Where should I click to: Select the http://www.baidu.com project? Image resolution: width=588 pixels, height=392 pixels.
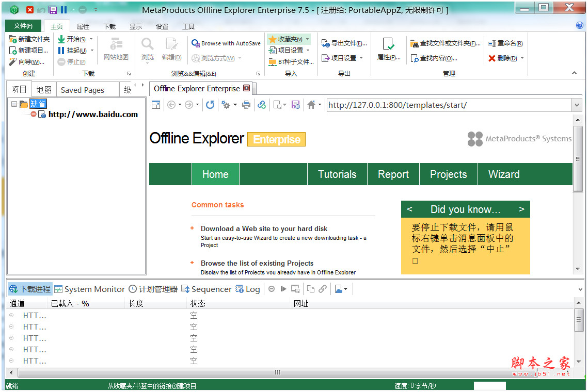[93, 115]
